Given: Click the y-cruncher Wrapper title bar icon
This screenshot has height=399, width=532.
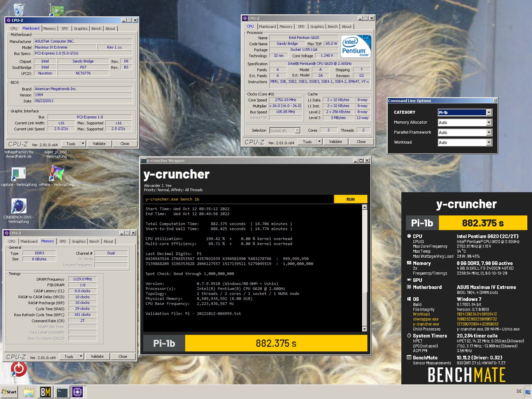Looking at the screenshot, I should click(144, 161).
